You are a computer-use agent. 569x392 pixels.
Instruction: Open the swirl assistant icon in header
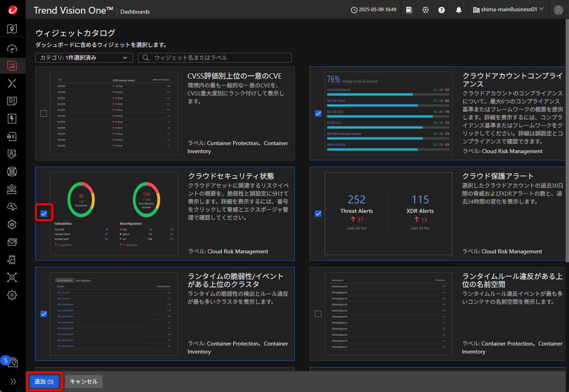426,10
